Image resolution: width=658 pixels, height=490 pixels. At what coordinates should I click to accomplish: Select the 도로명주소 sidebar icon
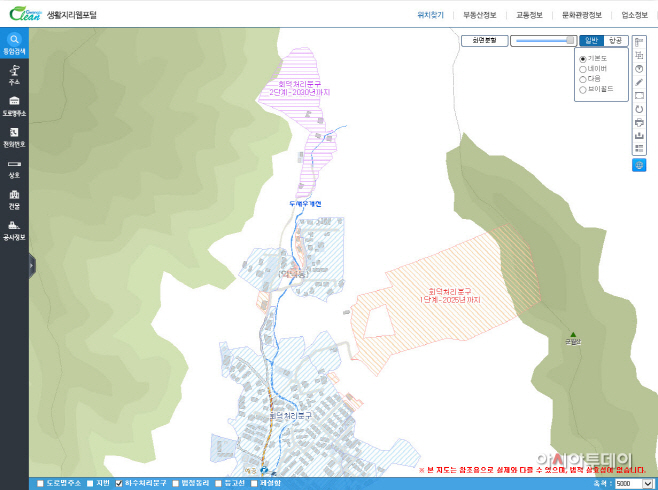(x=14, y=106)
